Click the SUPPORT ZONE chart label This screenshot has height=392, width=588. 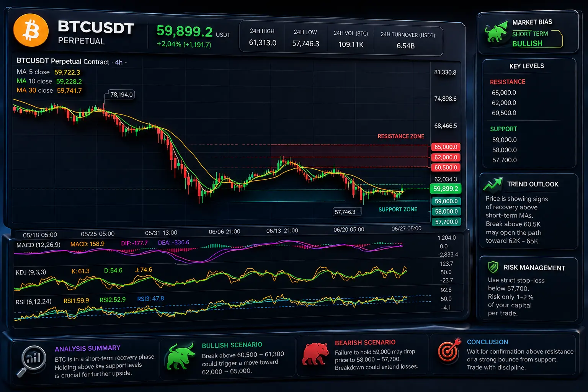tap(398, 209)
